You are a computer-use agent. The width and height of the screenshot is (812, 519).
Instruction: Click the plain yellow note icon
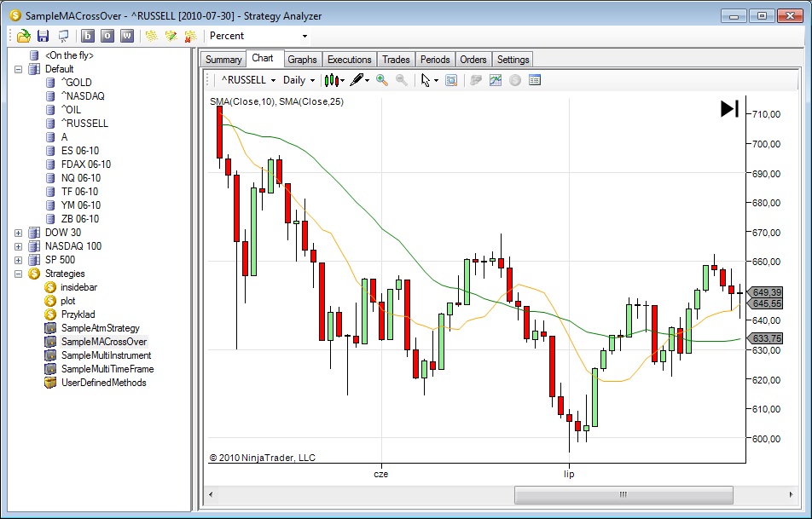click(x=151, y=36)
